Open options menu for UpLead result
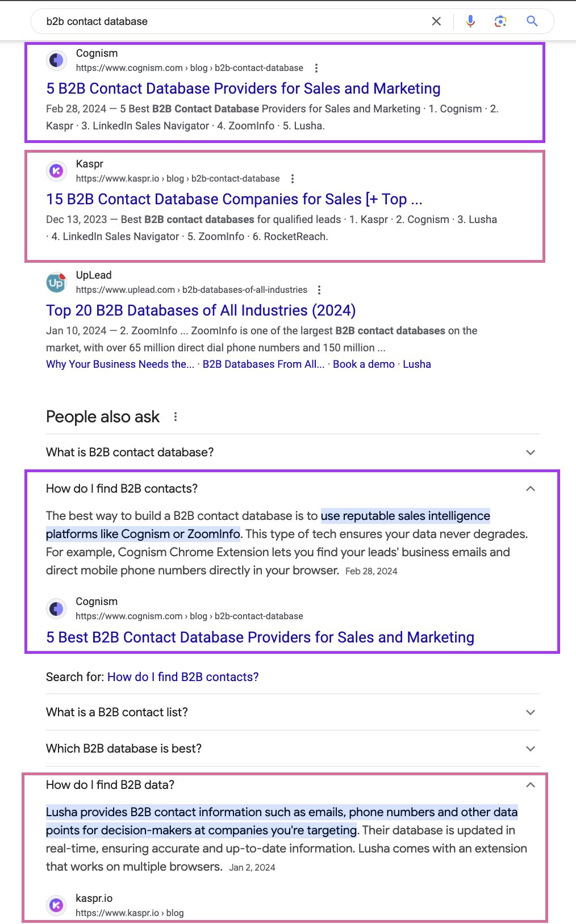576x924 pixels. click(319, 290)
